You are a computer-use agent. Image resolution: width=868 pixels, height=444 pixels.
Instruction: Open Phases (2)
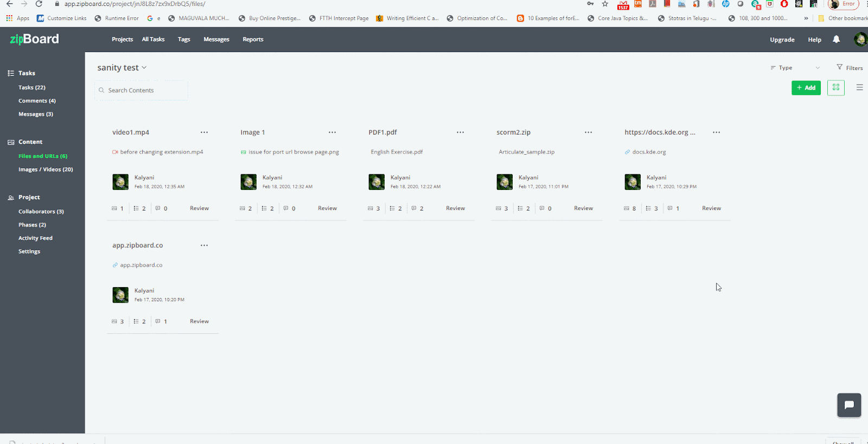[32, 225]
